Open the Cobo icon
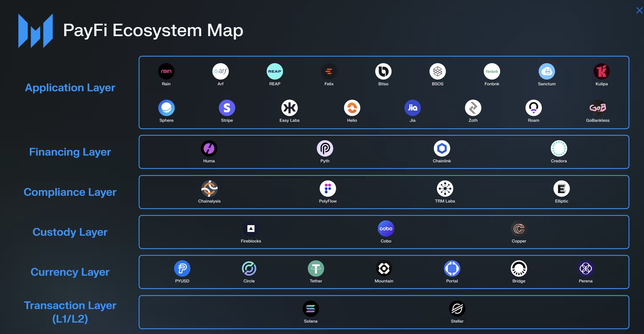The height and width of the screenshot is (334, 644). (x=386, y=228)
